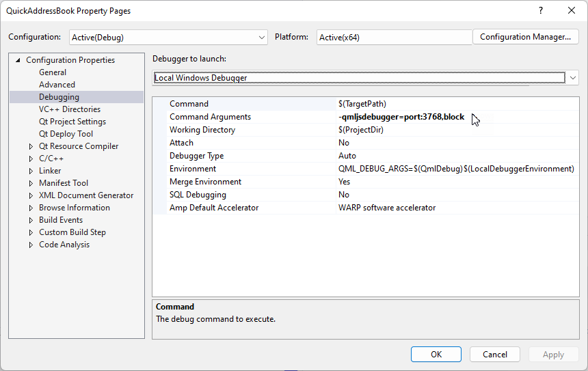
Task: Expand the Custom Build Step node
Action: coord(31,233)
